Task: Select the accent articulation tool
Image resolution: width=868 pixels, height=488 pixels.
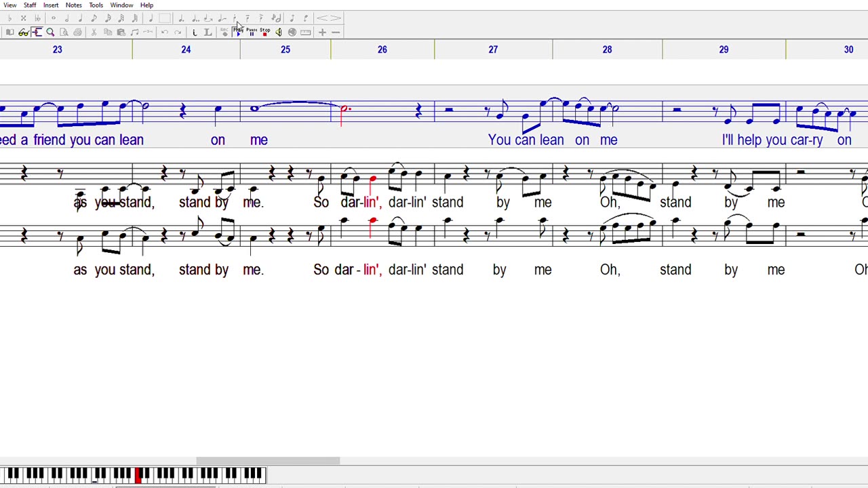Action: 261,18
